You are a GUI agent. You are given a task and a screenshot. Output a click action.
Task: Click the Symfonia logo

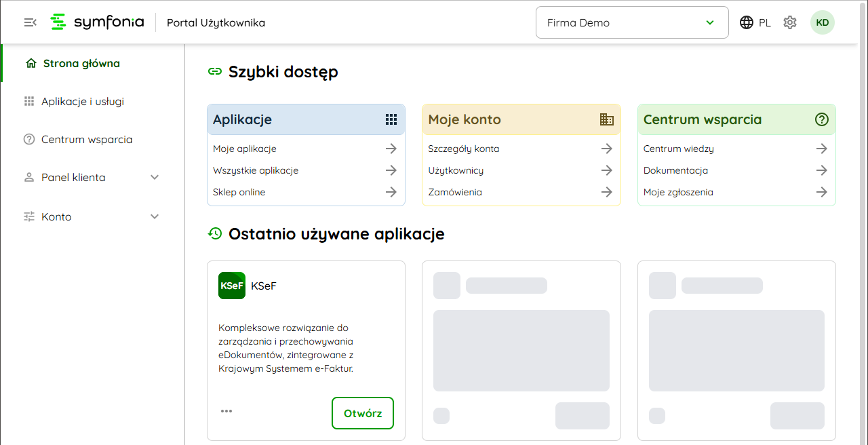point(98,22)
